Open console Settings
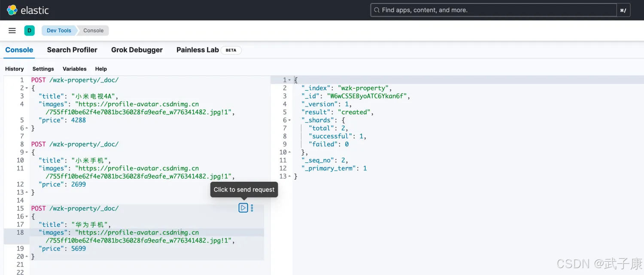The height and width of the screenshot is (275, 644). (43, 69)
